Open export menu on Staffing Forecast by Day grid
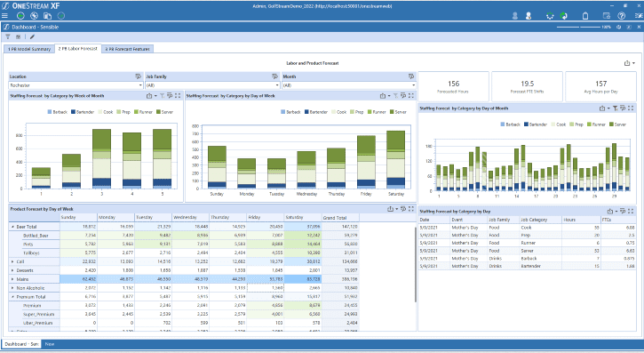Image resolution: width=644 pixels, height=353 pixels. 612,212
